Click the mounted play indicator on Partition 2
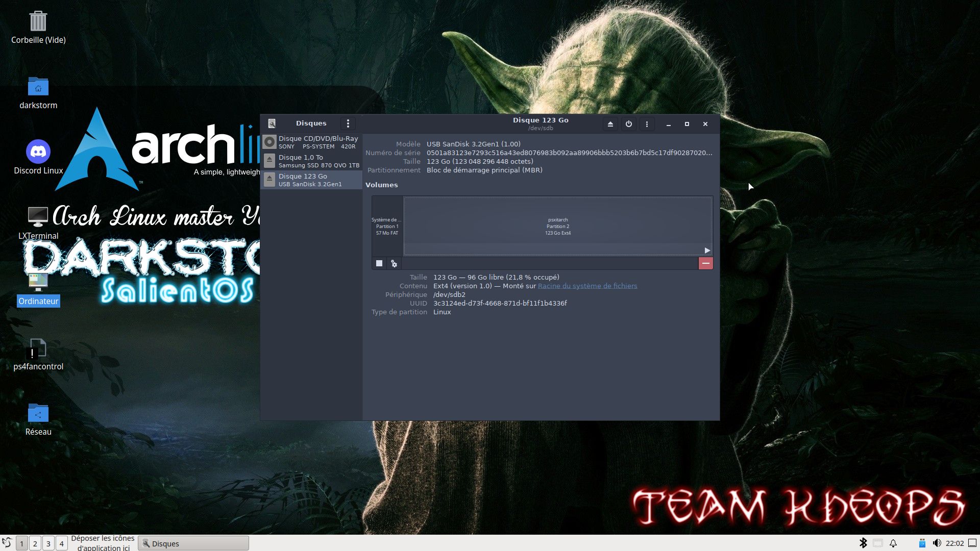The image size is (980, 551). 707,251
